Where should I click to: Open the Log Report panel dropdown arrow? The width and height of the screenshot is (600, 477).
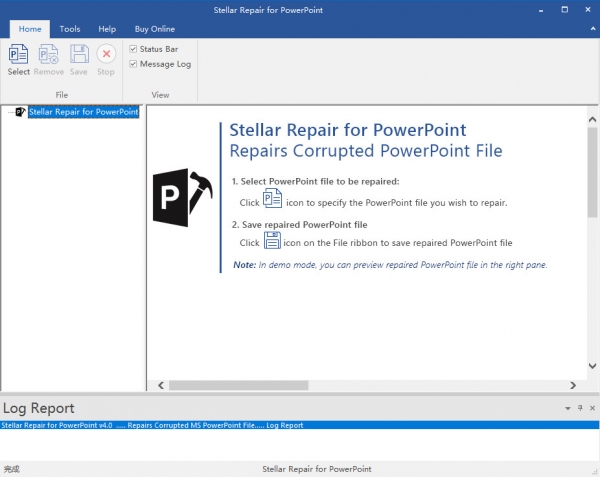click(x=567, y=409)
